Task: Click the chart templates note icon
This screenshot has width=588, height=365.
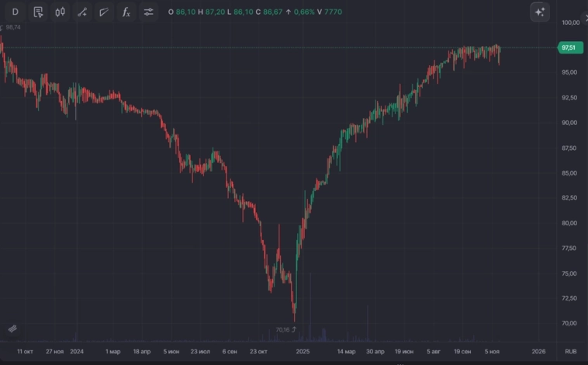Action: 38,12
